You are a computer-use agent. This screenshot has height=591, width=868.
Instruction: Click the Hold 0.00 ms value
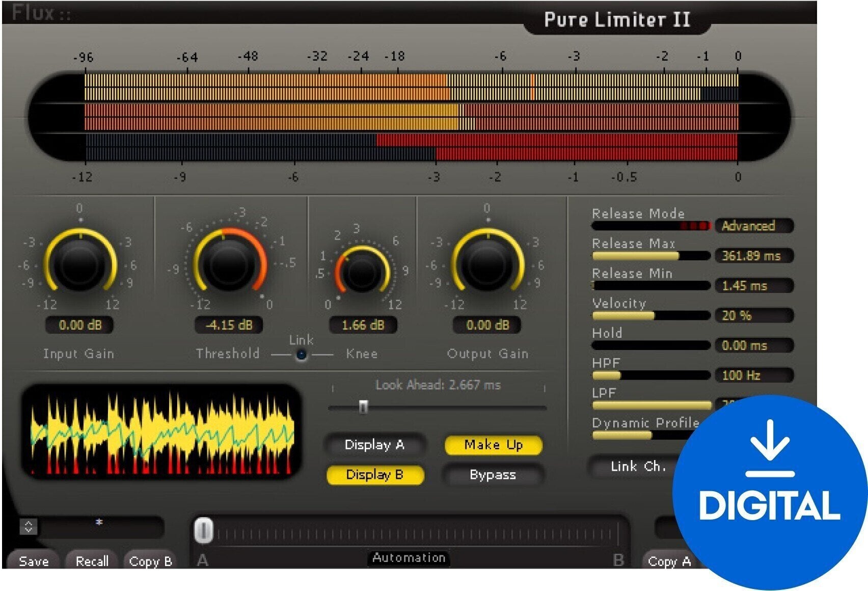(x=754, y=345)
